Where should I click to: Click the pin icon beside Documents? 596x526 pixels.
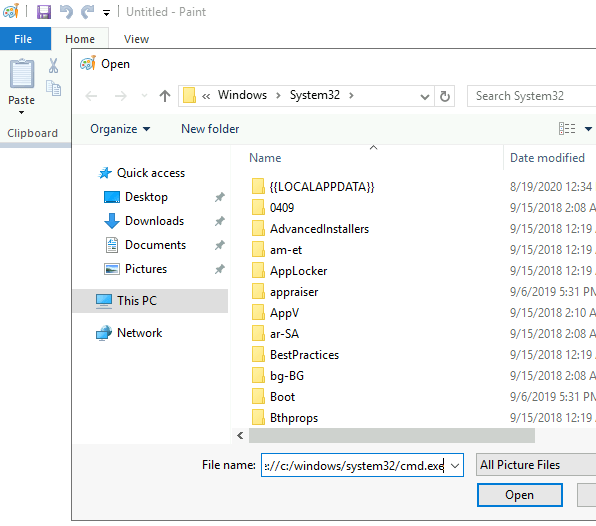click(220, 245)
